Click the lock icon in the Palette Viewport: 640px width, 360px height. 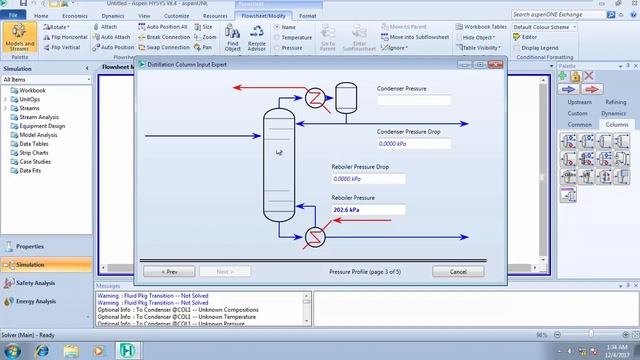(576, 76)
